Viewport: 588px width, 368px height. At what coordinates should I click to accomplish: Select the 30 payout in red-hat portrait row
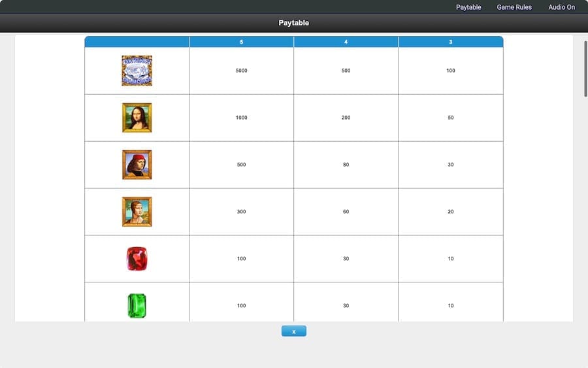(451, 165)
